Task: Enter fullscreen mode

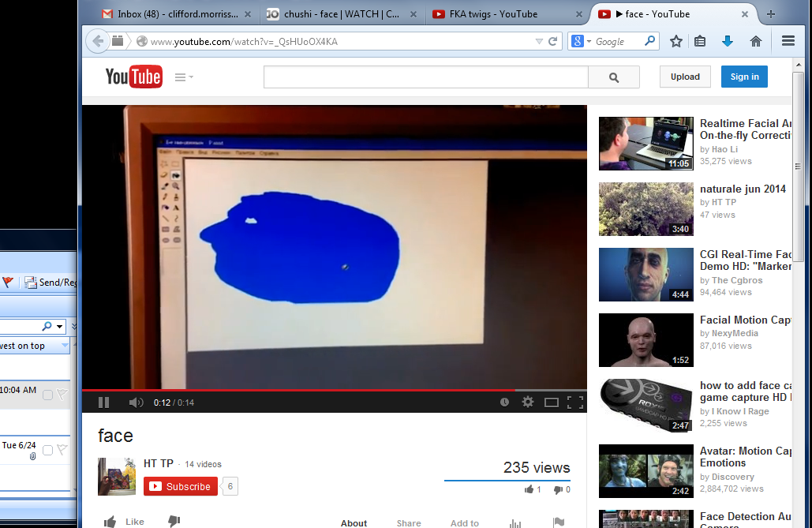Action: [x=575, y=403]
